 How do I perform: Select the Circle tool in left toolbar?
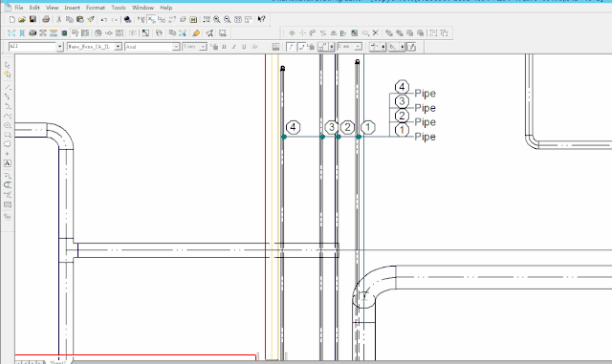[7, 125]
